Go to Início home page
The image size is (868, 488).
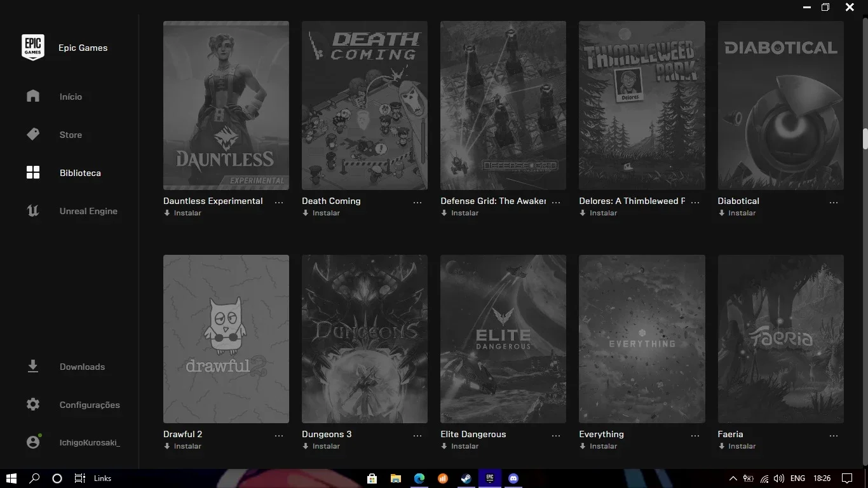pyautogui.click(x=71, y=97)
